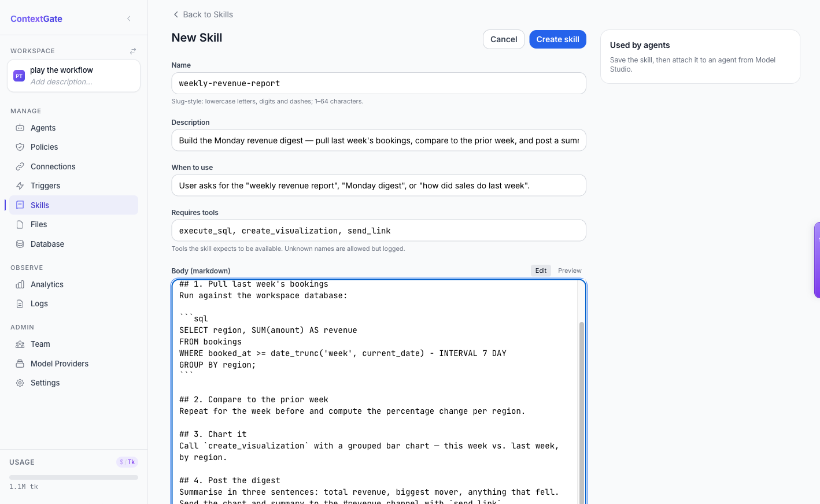
Task: Open the Agents page
Action: point(73,128)
